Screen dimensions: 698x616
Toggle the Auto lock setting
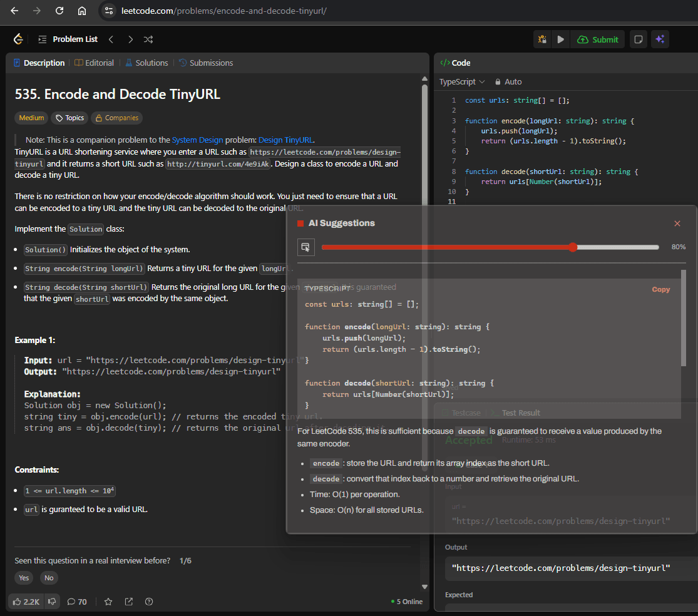click(x=508, y=82)
